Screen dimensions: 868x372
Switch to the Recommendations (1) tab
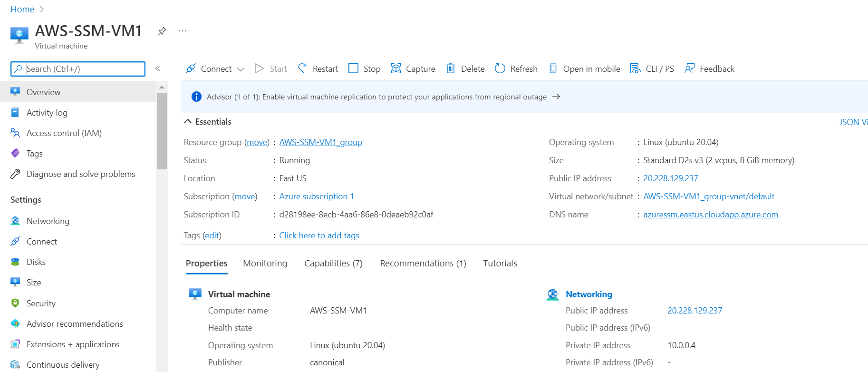point(423,264)
